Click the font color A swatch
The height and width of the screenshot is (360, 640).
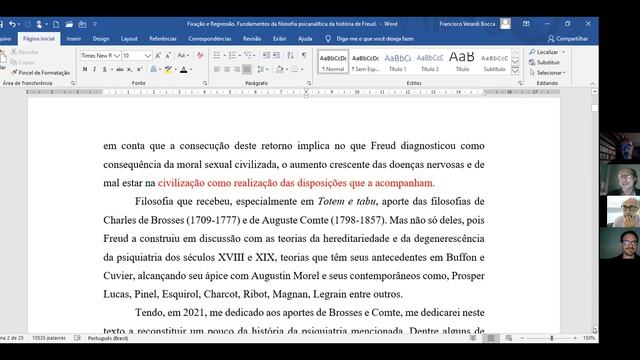click(x=184, y=69)
